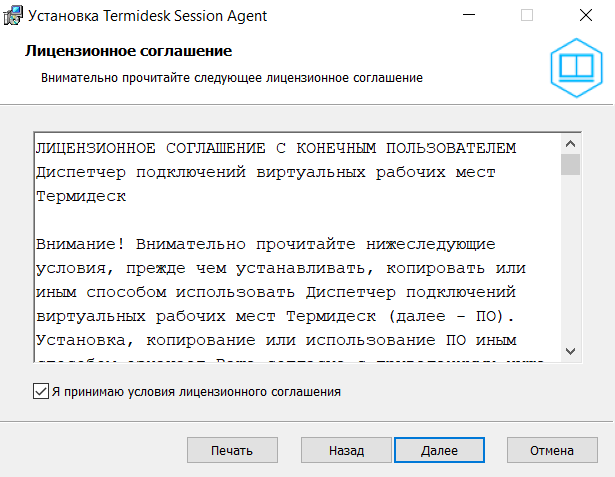Untick the license acceptance checkbox
Screen dimensions: 615x477
40,392
